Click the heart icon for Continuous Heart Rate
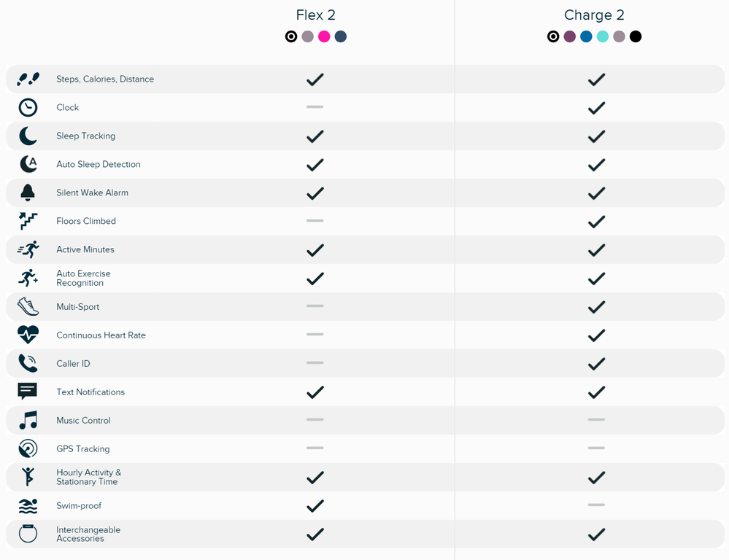The image size is (729, 560). [28, 335]
